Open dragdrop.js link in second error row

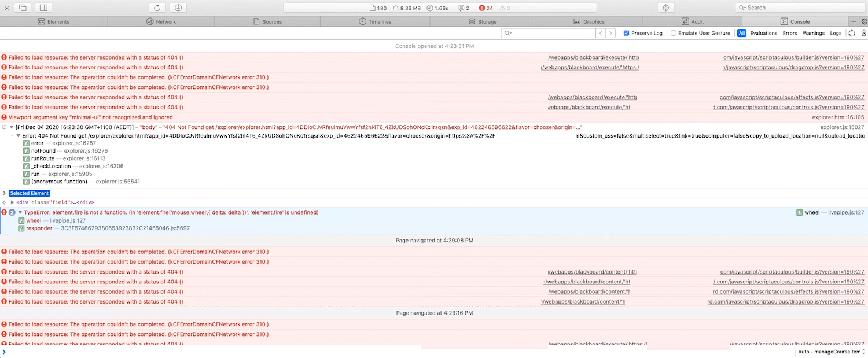click(x=793, y=68)
